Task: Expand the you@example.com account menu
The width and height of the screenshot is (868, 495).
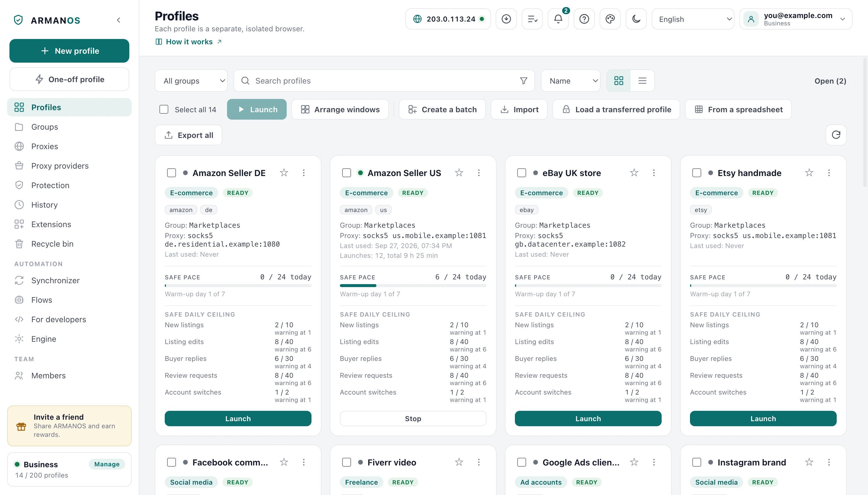Action: 796,19
